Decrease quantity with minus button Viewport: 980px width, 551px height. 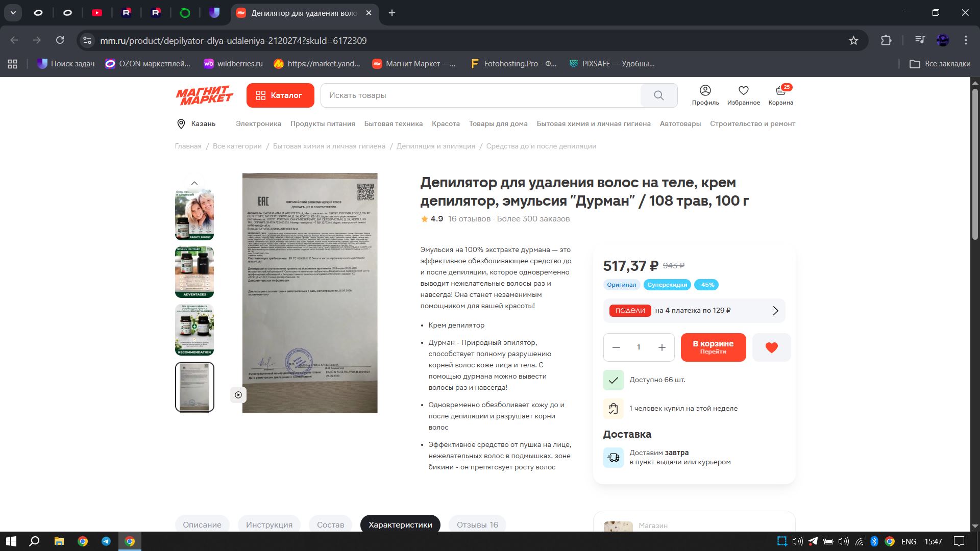point(616,347)
